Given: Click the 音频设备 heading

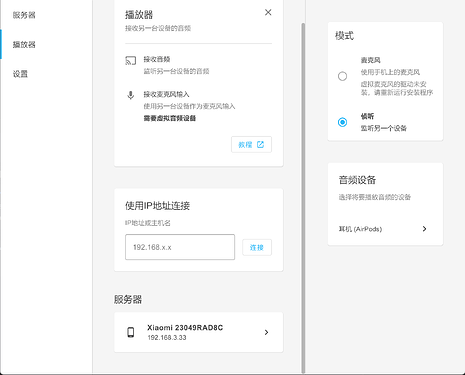Looking at the screenshot, I should point(357,180).
